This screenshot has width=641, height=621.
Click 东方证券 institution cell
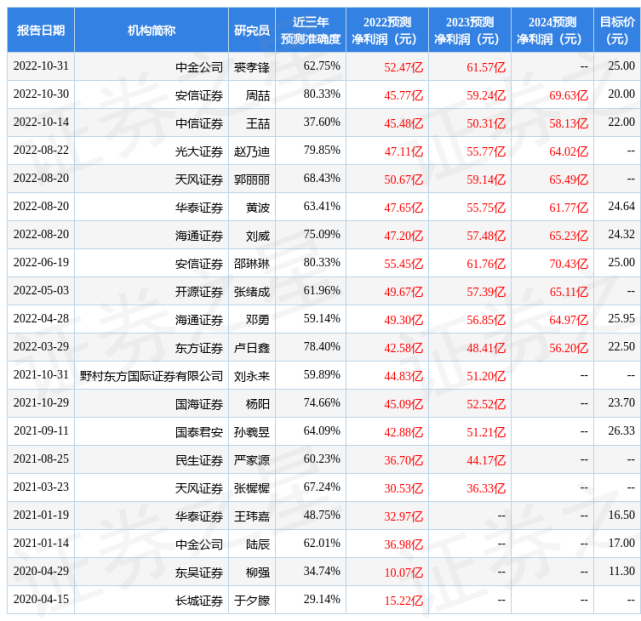point(199,348)
